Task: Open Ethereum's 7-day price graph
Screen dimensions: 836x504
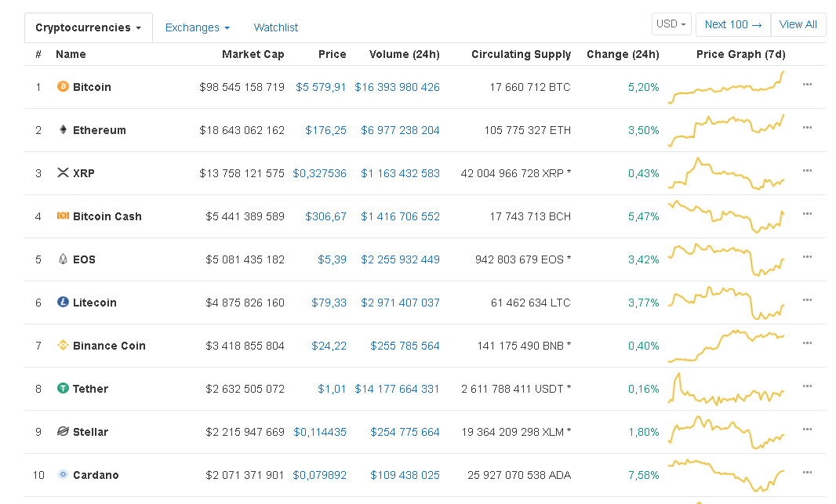Action: point(726,130)
